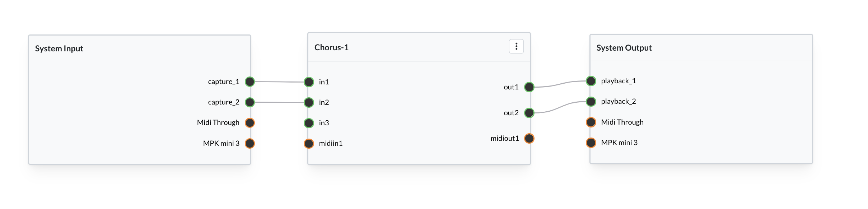Click the midiout1 MIDI output port
Viewport: 868px width, 209px height.
click(x=529, y=138)
